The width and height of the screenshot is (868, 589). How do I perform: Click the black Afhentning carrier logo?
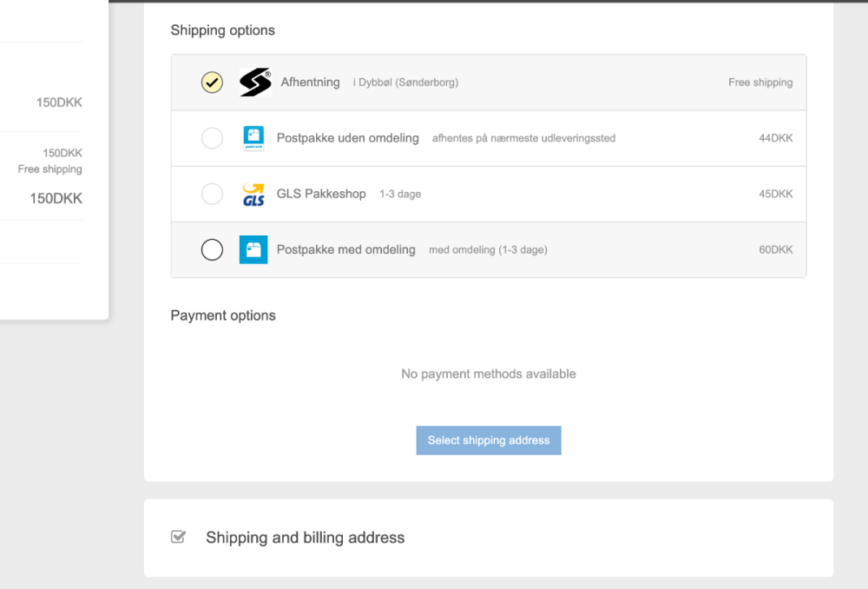tap(255, 83)
